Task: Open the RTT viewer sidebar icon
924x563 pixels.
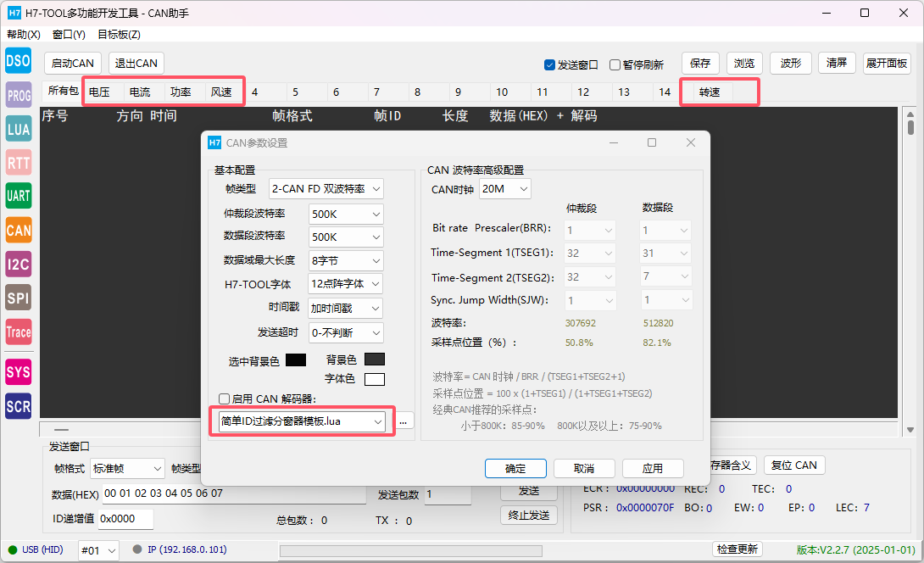Action: tap(19, 163)
